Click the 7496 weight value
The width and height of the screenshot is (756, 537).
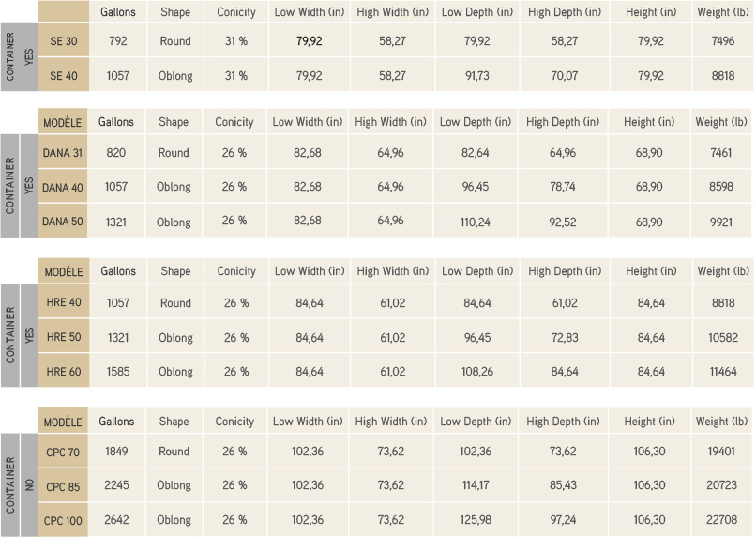point(722,41)
